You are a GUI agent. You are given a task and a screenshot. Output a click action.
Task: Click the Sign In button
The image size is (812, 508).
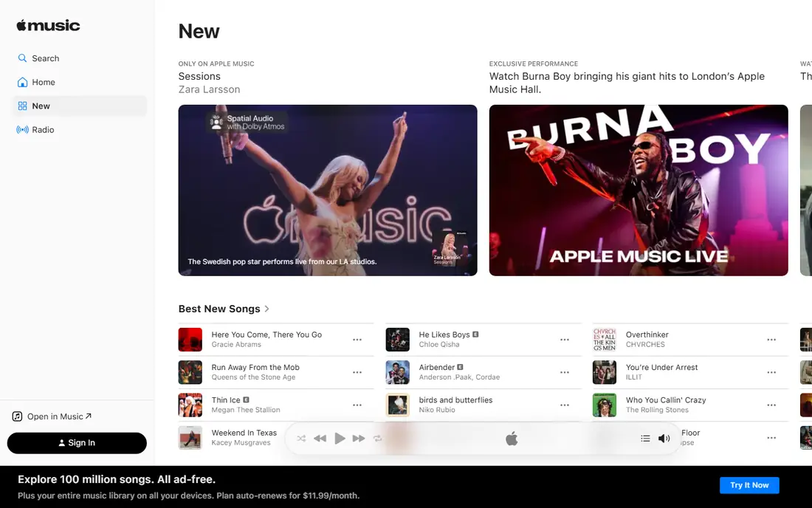click(x=77, y=443)
